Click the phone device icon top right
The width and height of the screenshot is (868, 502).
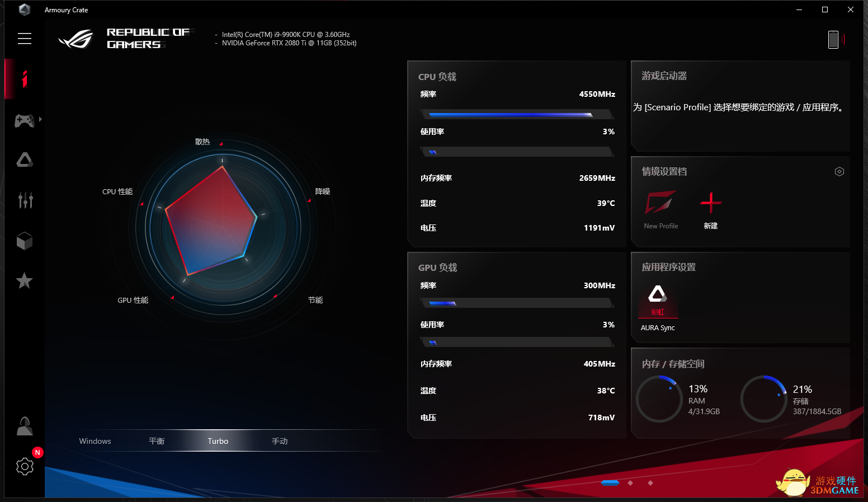pyautogui.click(x=833, y=40)
